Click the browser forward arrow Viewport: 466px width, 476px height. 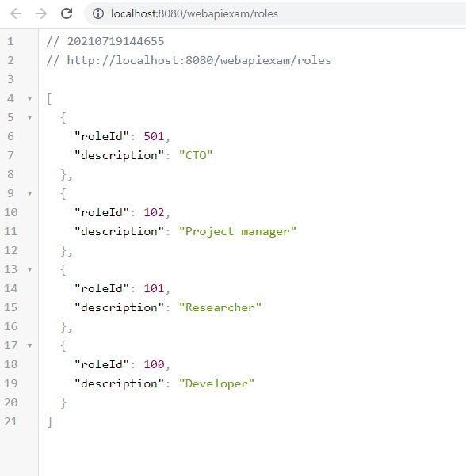click(x=41, y=13)
